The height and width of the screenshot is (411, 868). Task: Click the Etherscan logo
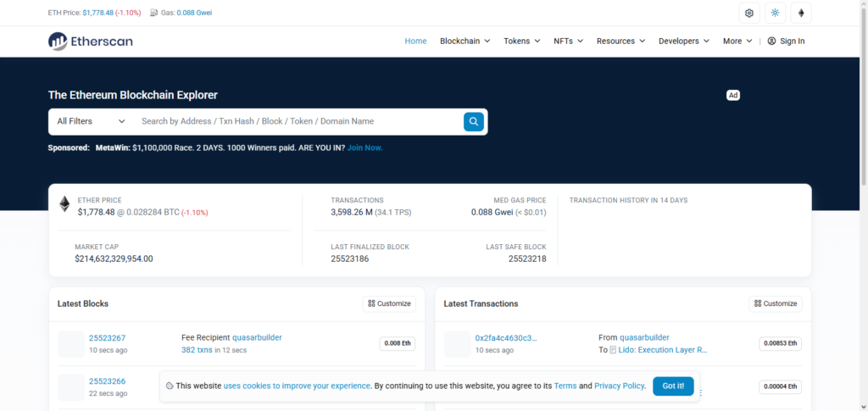pyautogui.click(x=90, y=41)
